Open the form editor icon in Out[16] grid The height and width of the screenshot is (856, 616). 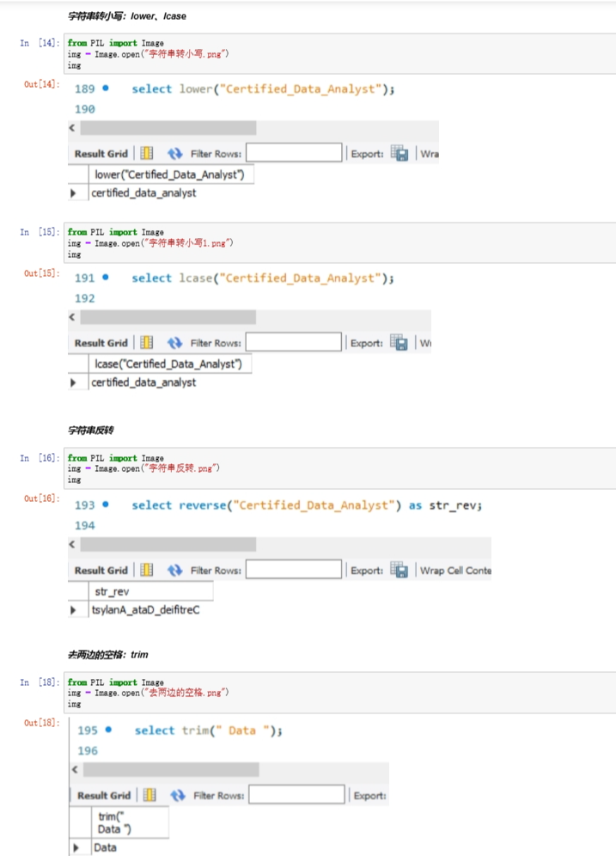[x=147, y=570]
